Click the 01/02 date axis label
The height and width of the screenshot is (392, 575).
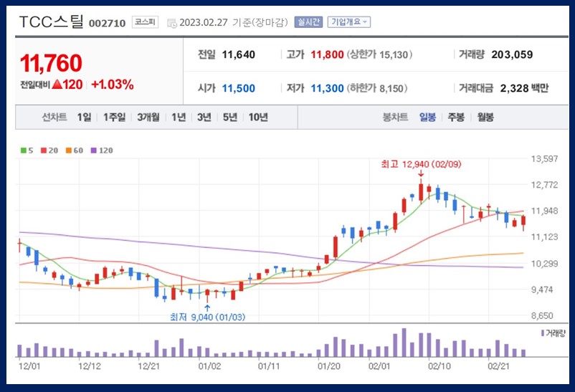coord(209,366)
